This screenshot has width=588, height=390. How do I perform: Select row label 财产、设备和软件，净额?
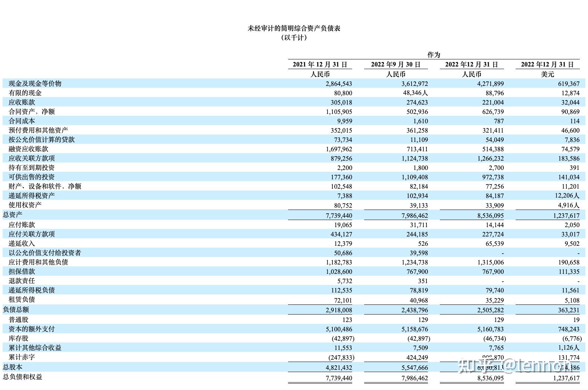tap(45, 186)
